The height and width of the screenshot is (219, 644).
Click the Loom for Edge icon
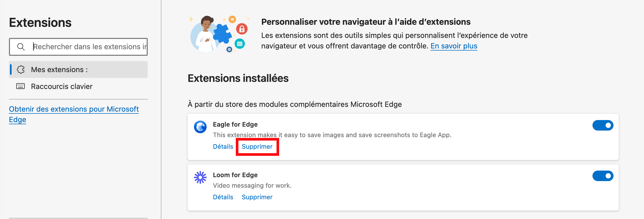(200, 177)
